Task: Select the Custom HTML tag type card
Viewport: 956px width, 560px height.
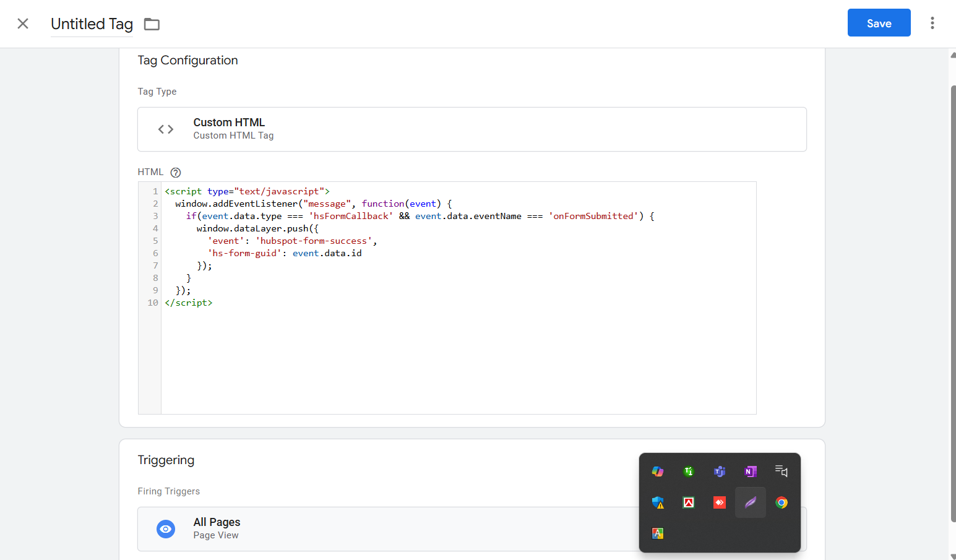Action: pos(472,129)
